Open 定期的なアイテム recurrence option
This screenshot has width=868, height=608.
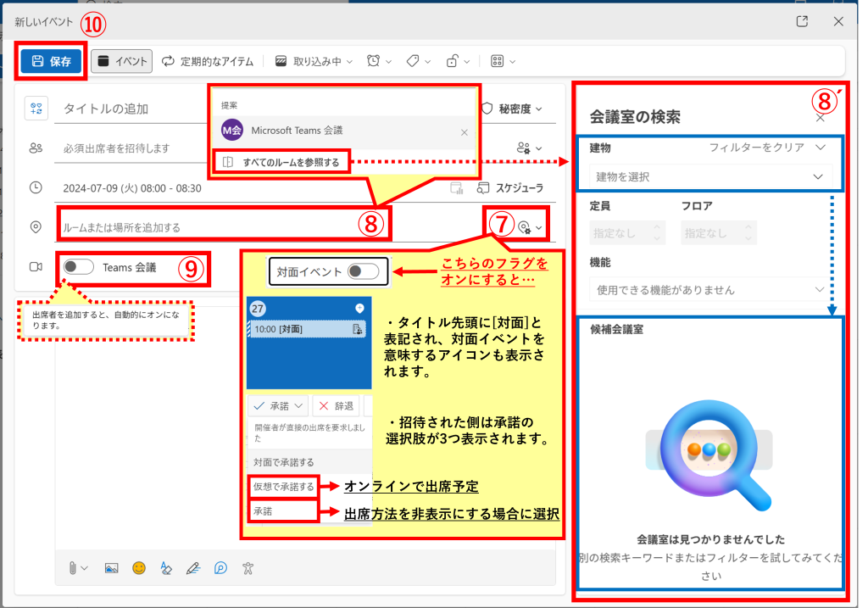tap(208, 61)
